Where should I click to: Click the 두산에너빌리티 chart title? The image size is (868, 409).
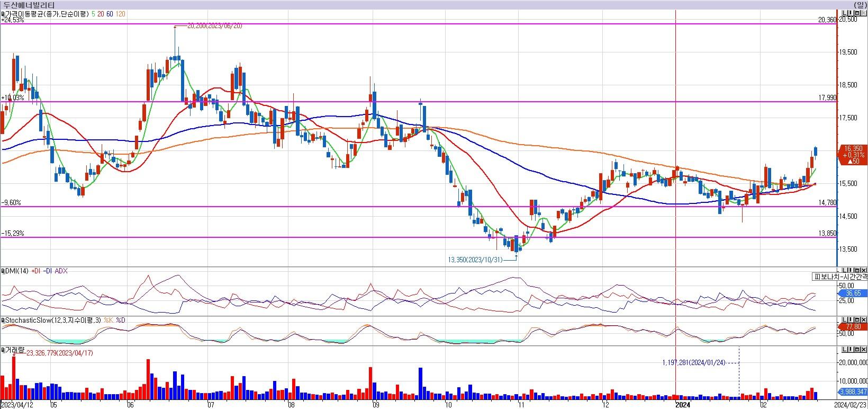click(29, 5)
